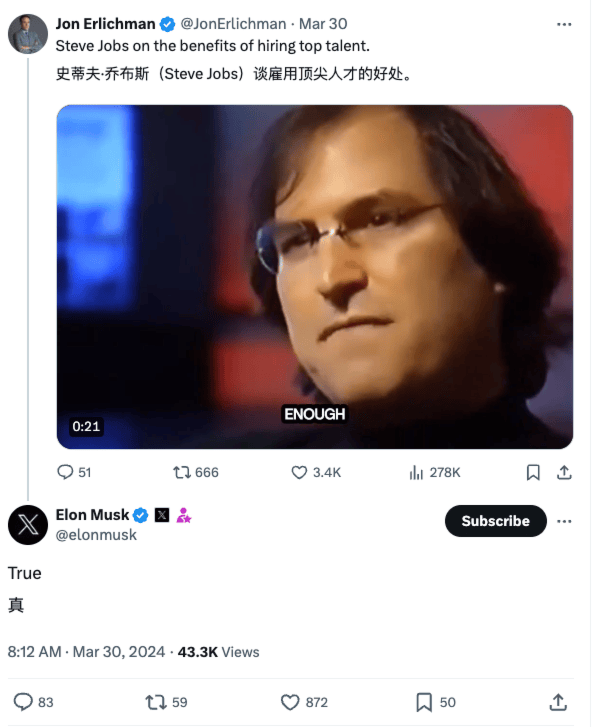Like Elon Musk's "True" tweet

[290, 702]
